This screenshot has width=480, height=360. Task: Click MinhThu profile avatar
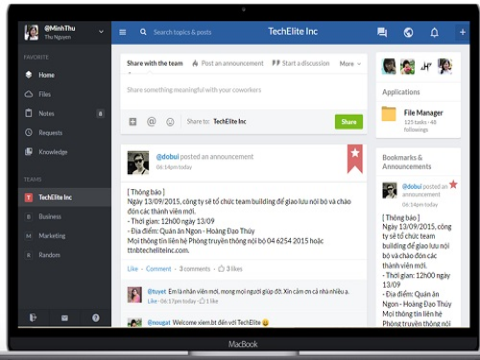(x=31, y=32)
